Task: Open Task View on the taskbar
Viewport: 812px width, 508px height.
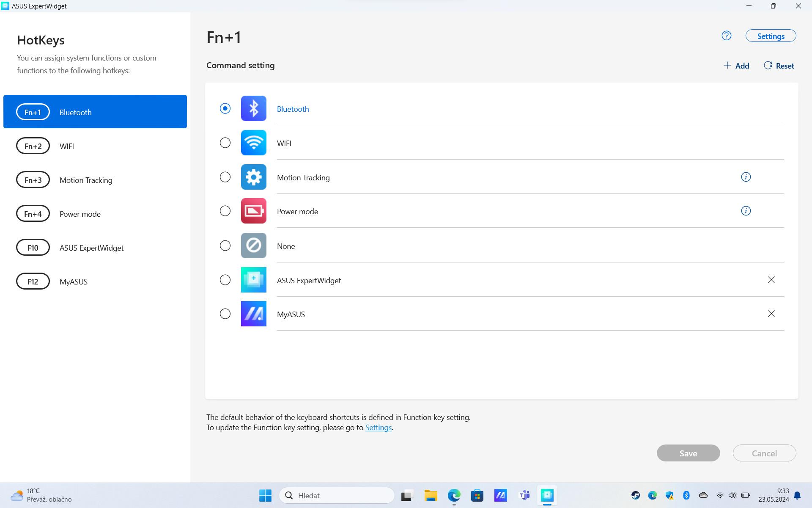Action: pyautogui.click(x=407, y=495)
